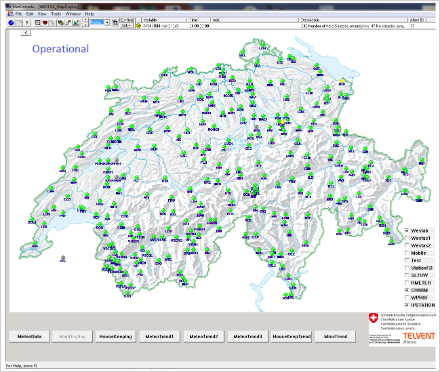Open the File menu

tap(19, 14)
